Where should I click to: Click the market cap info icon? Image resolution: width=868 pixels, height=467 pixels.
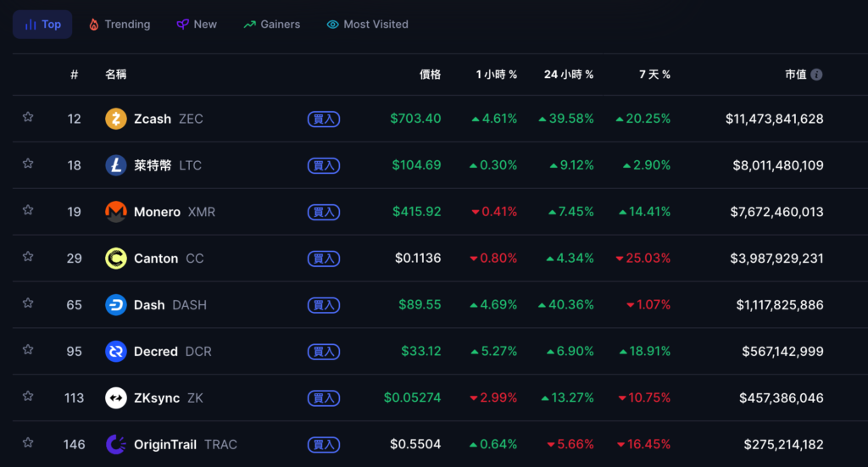pyautogui.click(x=816, y=75)
